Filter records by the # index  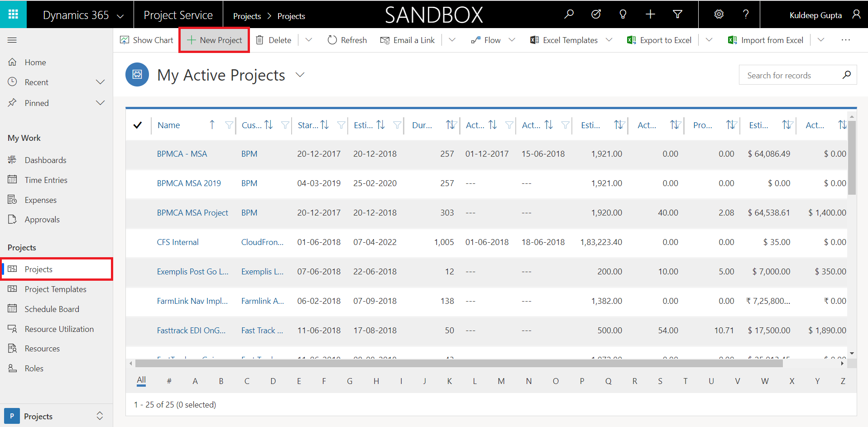(x=169, y=381)
